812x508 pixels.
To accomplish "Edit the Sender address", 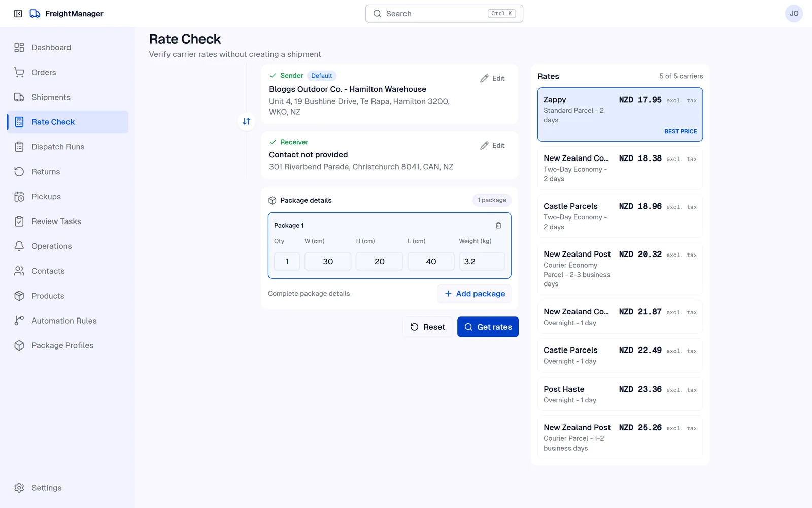I will click(x=492, y=78).
